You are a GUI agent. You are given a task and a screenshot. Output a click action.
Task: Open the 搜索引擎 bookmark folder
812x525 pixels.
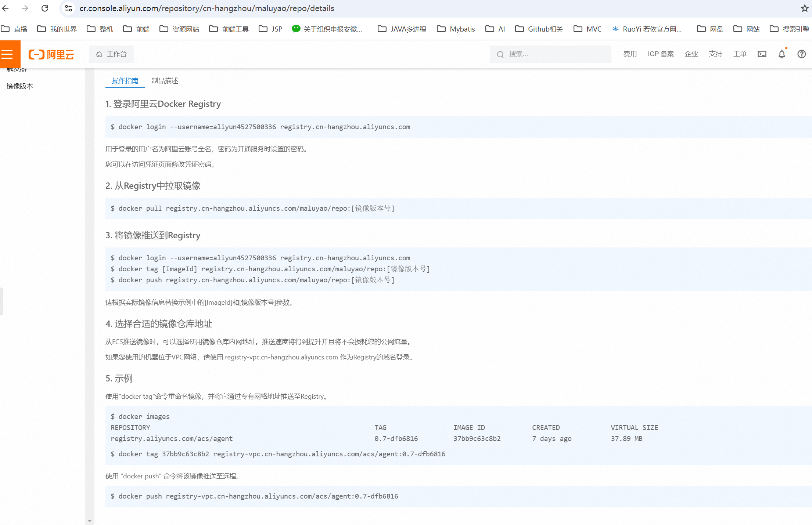790,29
